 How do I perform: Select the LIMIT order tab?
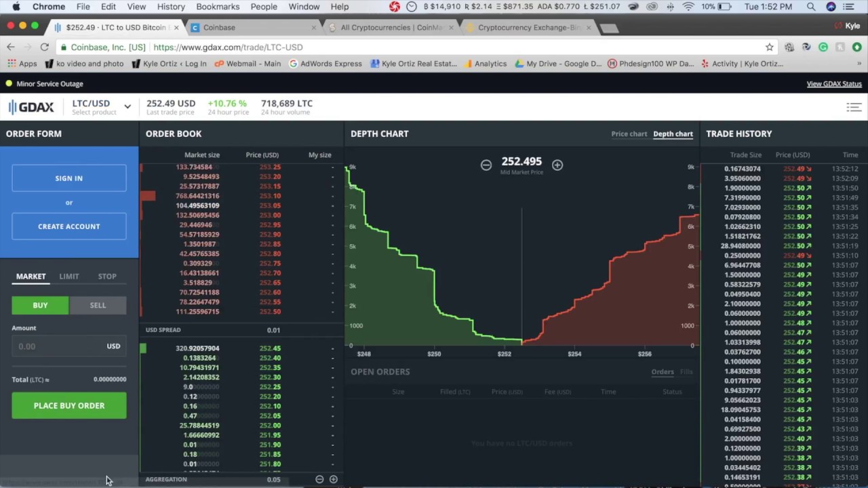pos(69,277)
